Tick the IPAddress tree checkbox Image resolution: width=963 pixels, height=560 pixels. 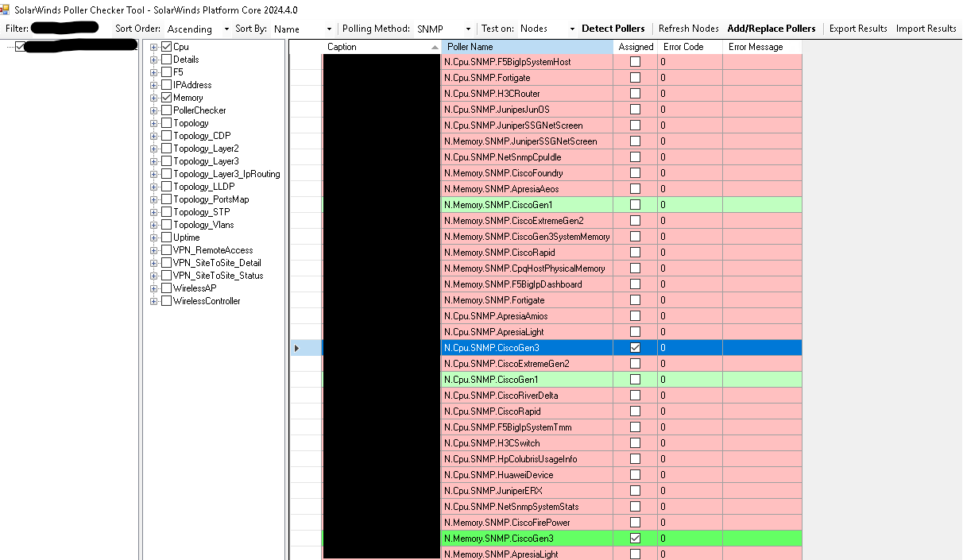[166, 85]
